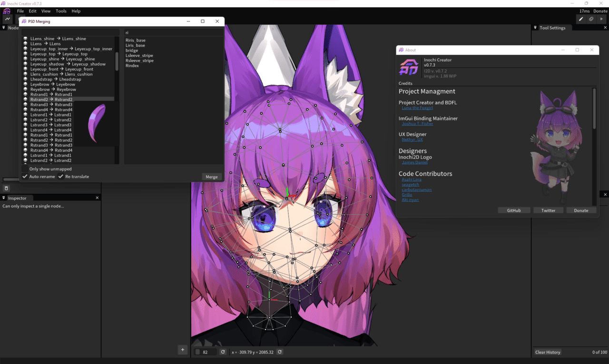
Task: Select Riris_base in the right list
Action: click(x=136, y=40)
